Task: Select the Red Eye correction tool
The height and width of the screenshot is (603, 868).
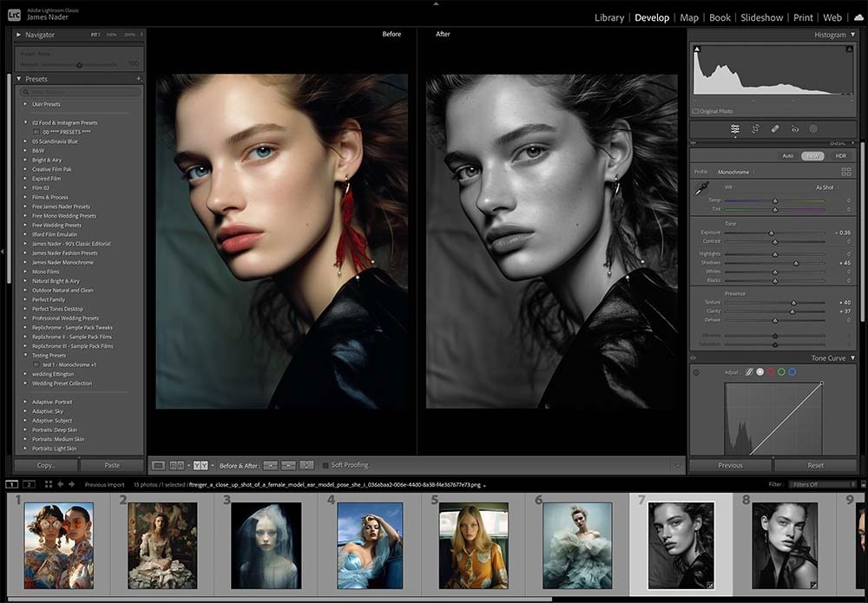Action: coord(794,128)
